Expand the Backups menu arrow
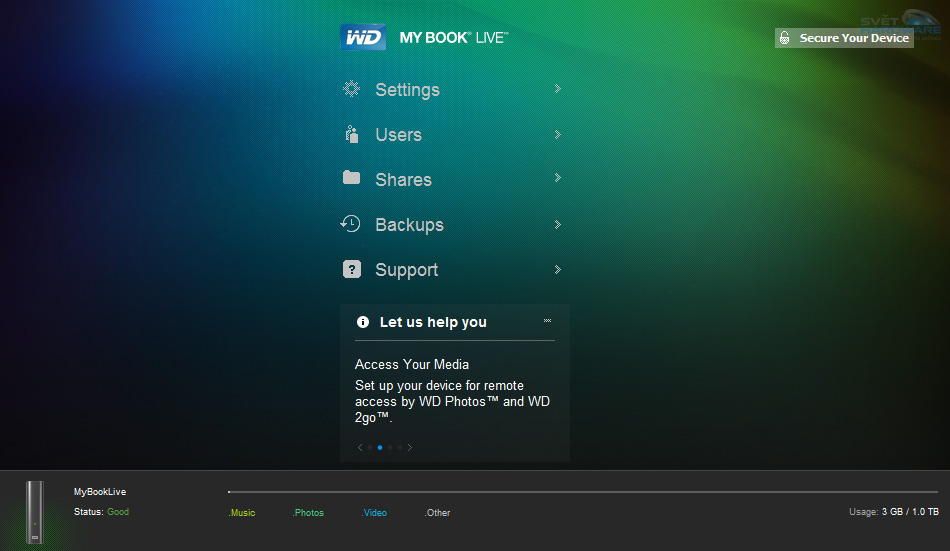Screen dimensions: 950x551 557,224
